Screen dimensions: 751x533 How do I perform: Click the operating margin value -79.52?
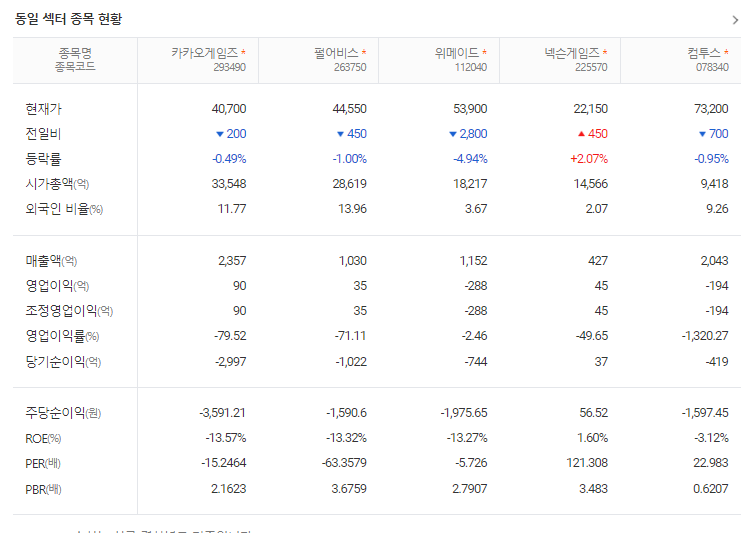pos(230,336)
